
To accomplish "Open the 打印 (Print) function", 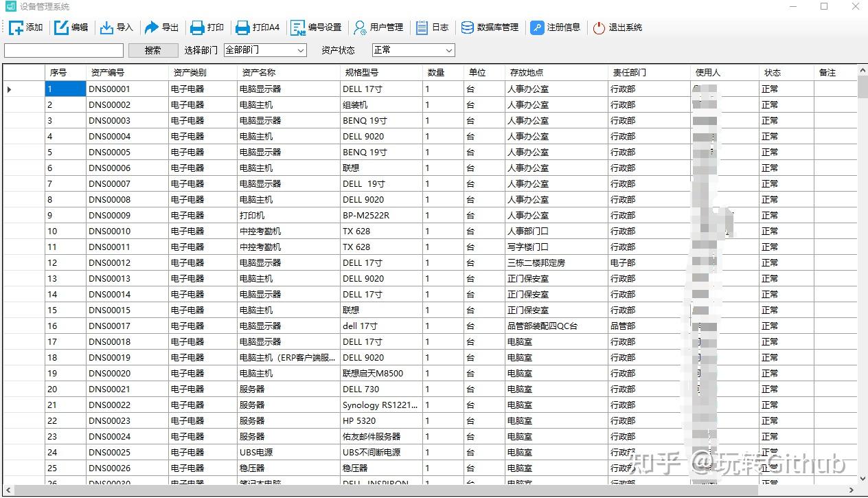I will (206, 27).
